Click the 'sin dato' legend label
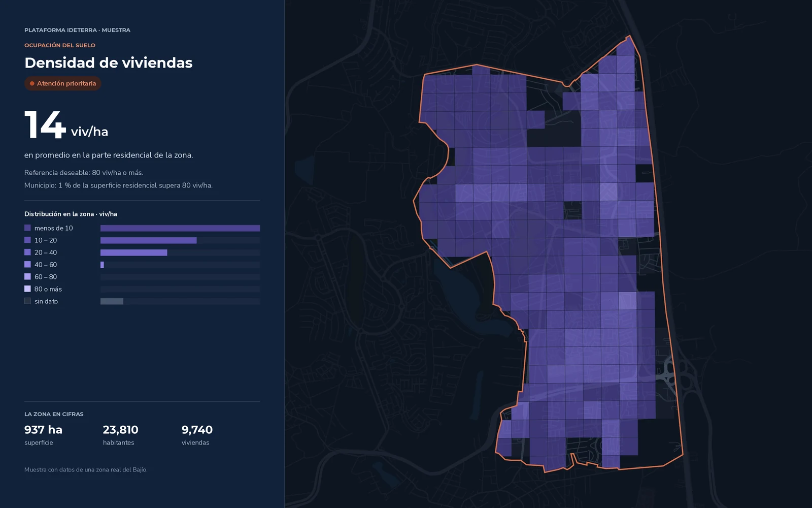This screenshot has height=508, width=812. click(46, 301)
